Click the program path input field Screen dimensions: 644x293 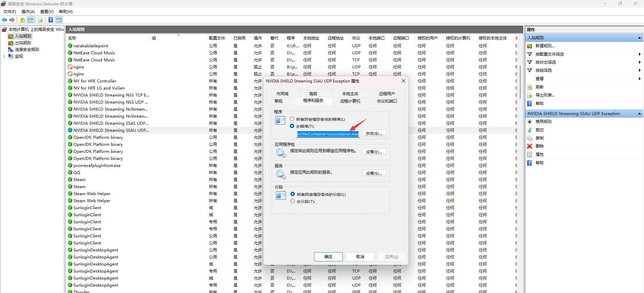coord(328,134)
